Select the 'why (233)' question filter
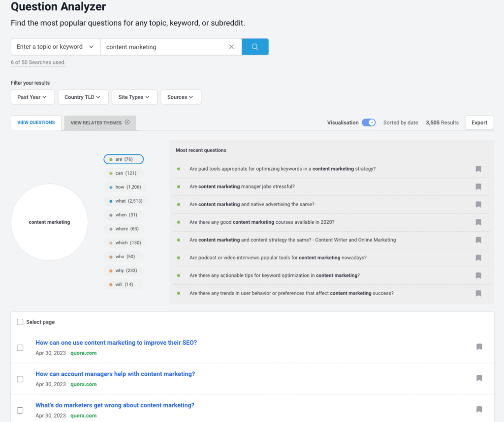The image size is (504, 422). (124, 271)
